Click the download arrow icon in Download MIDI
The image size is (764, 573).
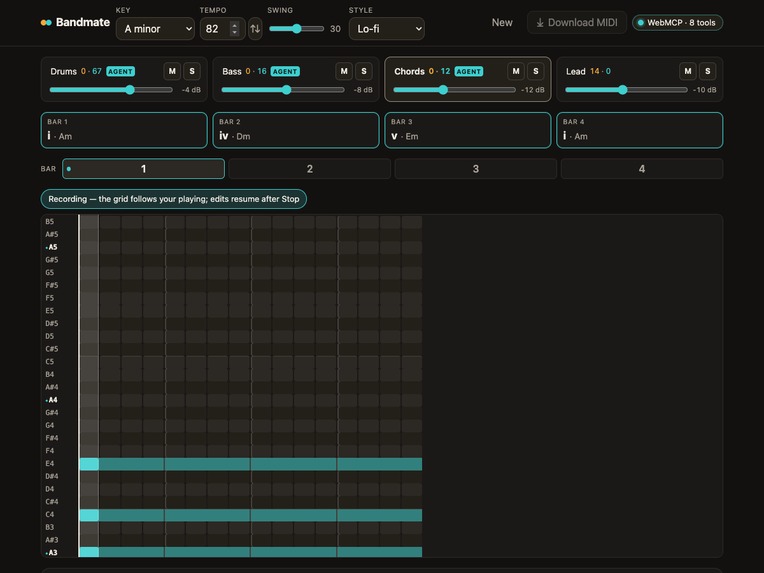tap(540, 22)
